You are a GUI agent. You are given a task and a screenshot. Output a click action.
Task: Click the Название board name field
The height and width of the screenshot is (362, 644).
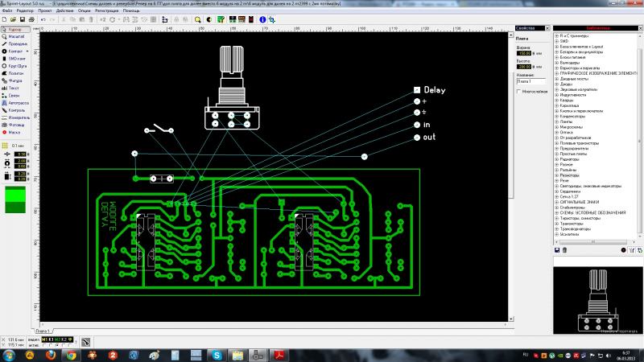[x=531, y=81]
